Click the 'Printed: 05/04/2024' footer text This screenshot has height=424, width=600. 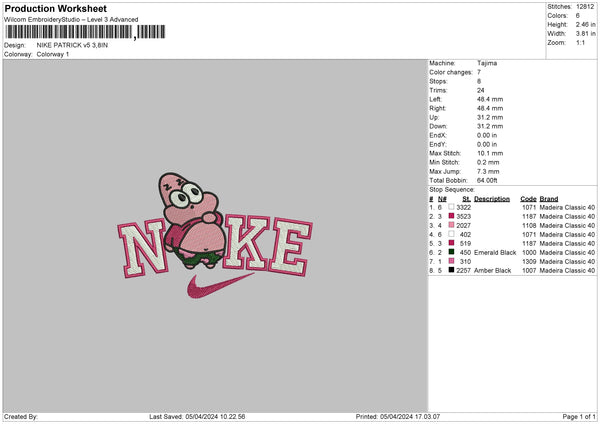click(x=398, y=416)
